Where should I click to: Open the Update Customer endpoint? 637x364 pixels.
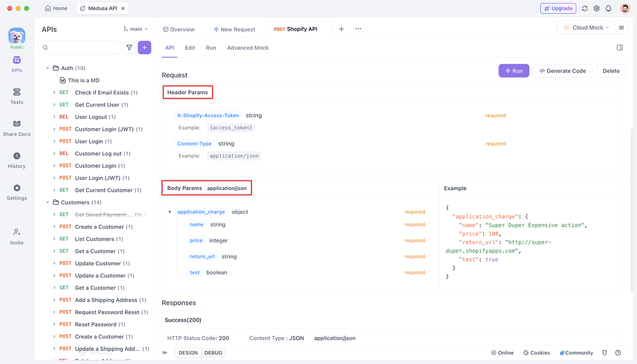[98, 264]
